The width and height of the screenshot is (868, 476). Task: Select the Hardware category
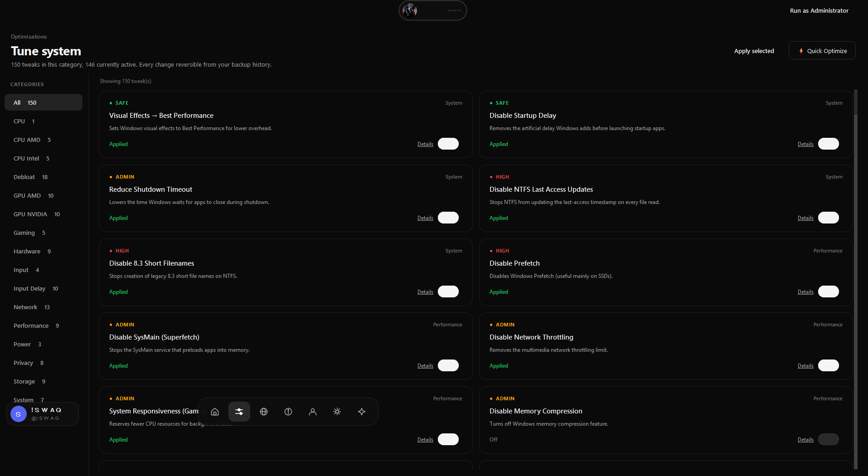[44, 251]
